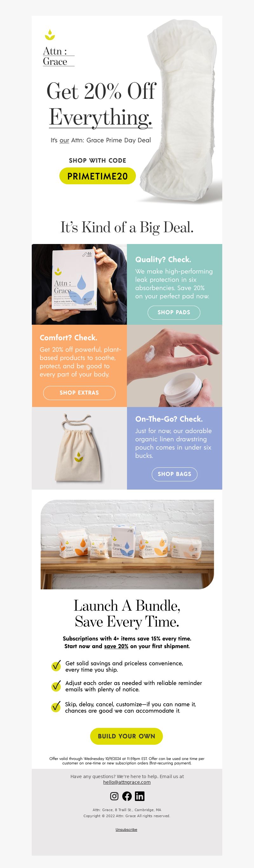This screenshot has height=868, width=254.
Task: Click the second yellow checkmark bullet icon
Action: (x=56, y=685)
